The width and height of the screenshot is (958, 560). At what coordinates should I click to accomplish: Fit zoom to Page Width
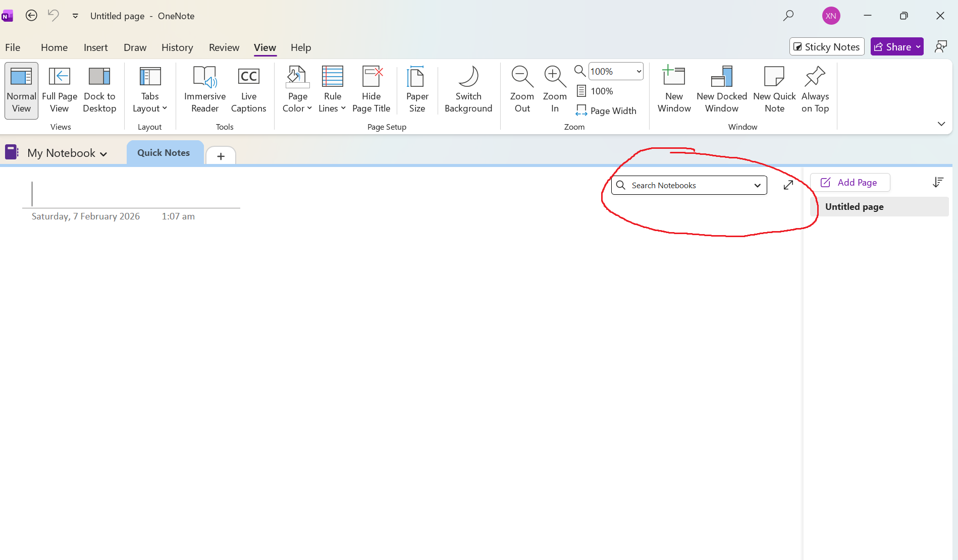[x=606, y=110]
